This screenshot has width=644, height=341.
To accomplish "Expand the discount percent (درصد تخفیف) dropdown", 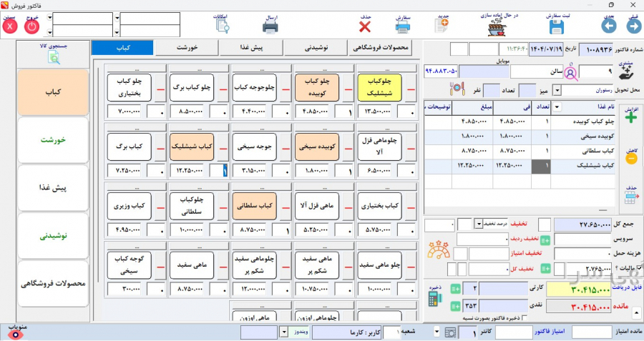I will pos(479,224).
